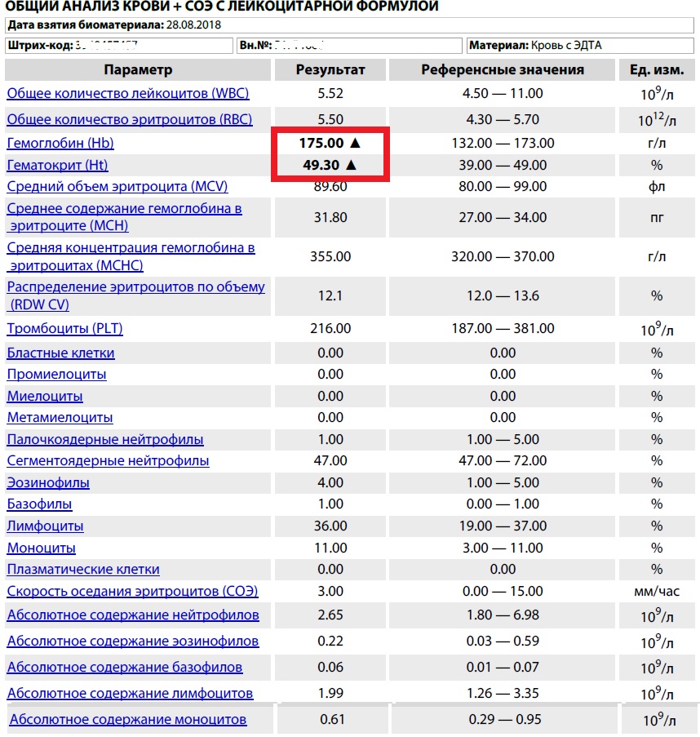Click the 'Эозинофилы' parameter link
The width and height of the screenshot is (700, 737).
49,482
